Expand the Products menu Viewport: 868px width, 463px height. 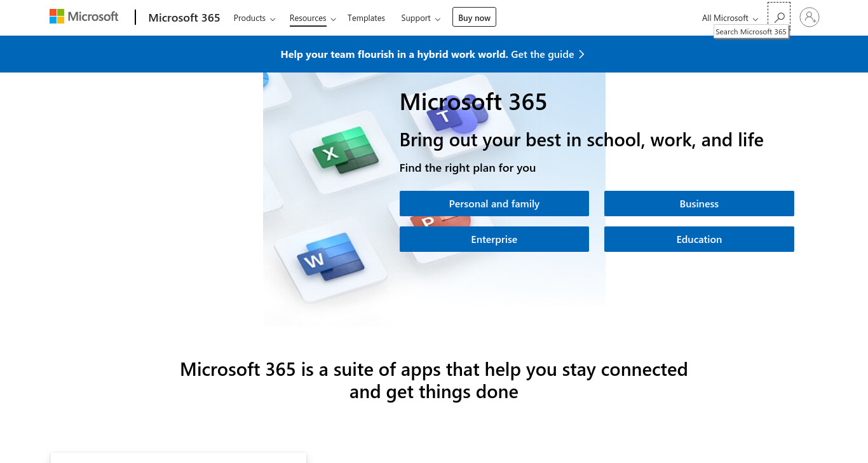tap(254, 18)
